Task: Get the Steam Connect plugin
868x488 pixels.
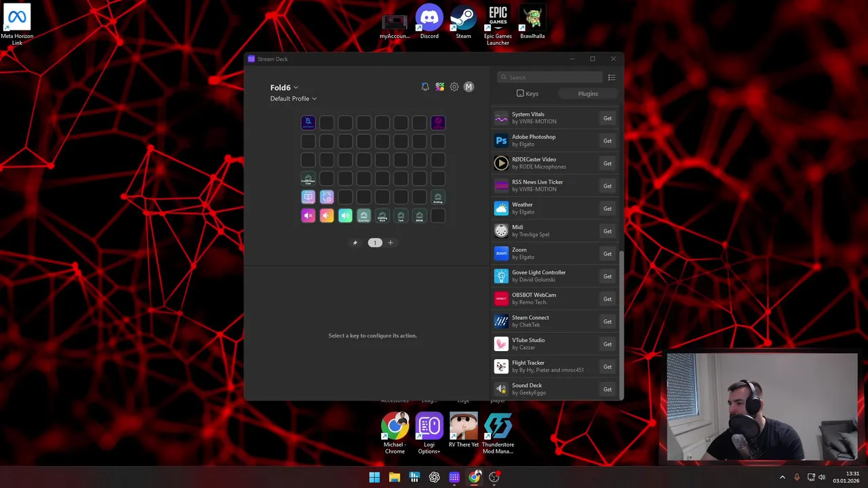Action: point(608,321)
